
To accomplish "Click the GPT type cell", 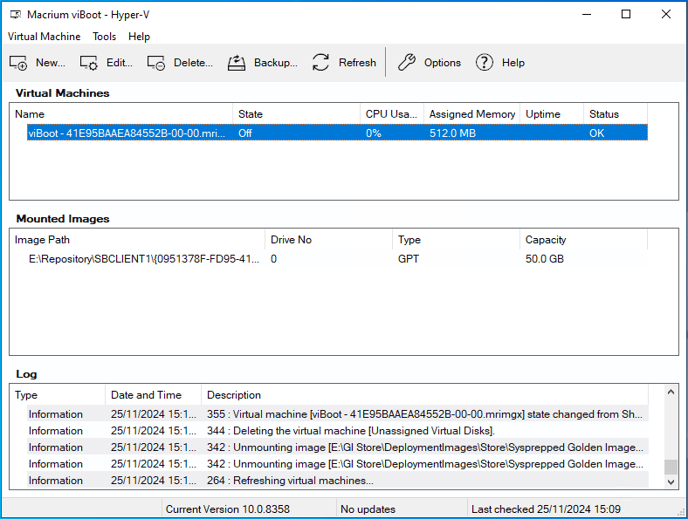I will (408, 259).
